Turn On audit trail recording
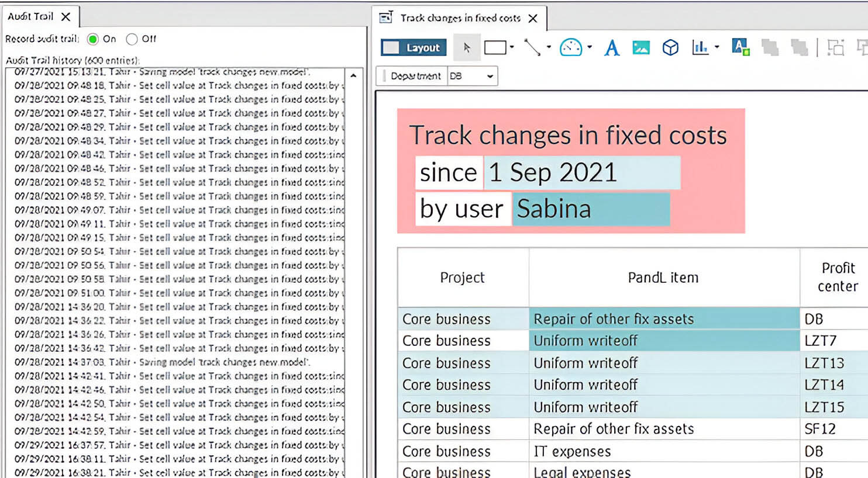 coord(93,39)
